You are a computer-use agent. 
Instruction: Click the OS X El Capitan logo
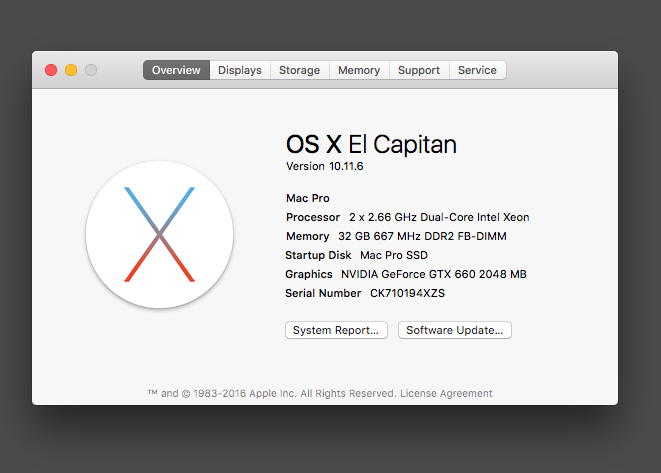159,234
